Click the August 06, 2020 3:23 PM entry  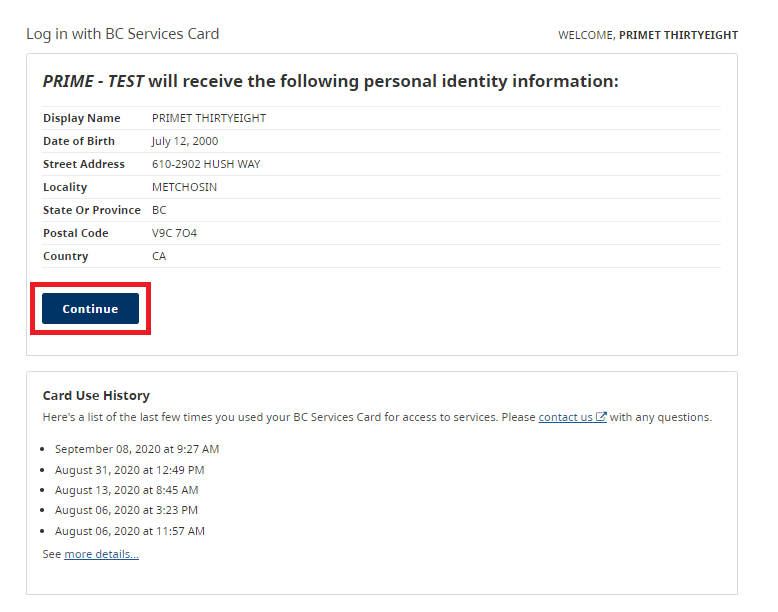[x=126, y=510]
